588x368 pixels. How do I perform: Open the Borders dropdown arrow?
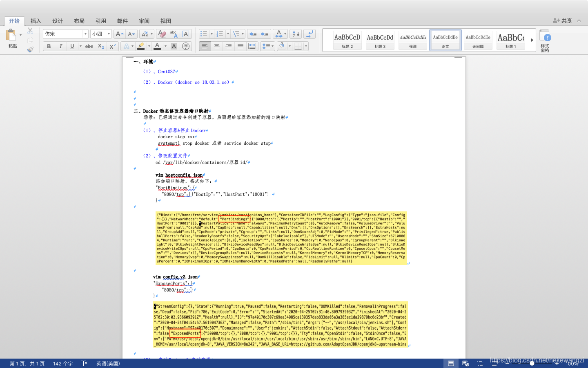[306, 46]
